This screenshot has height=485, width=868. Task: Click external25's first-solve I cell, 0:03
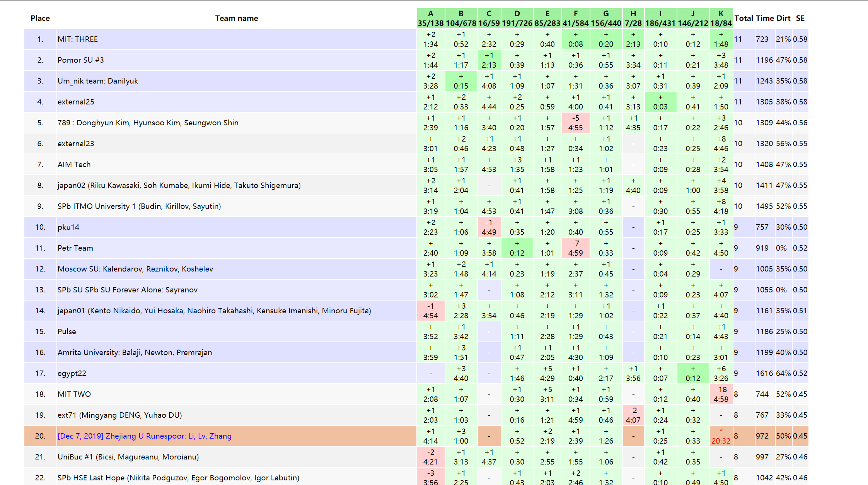[x=660, y=102]
